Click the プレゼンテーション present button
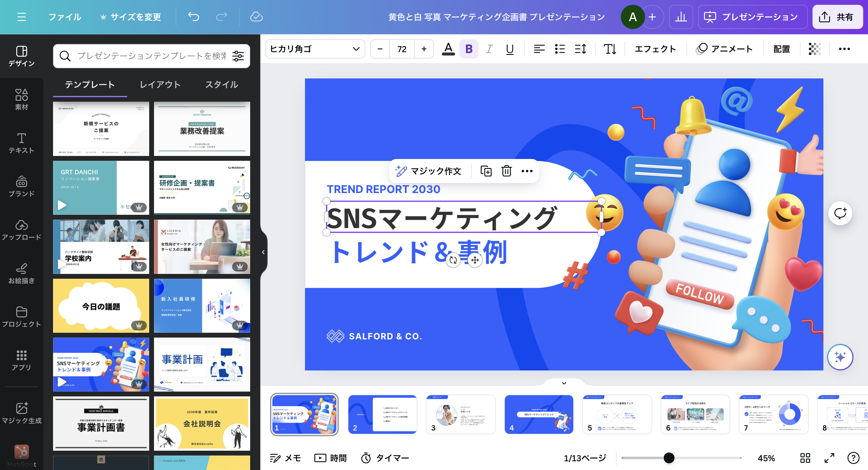 point(753,17)
